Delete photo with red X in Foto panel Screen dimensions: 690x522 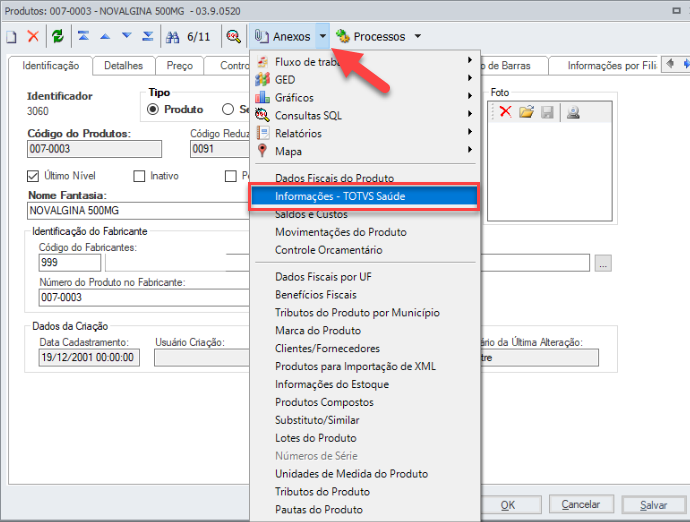pos(506,112)
